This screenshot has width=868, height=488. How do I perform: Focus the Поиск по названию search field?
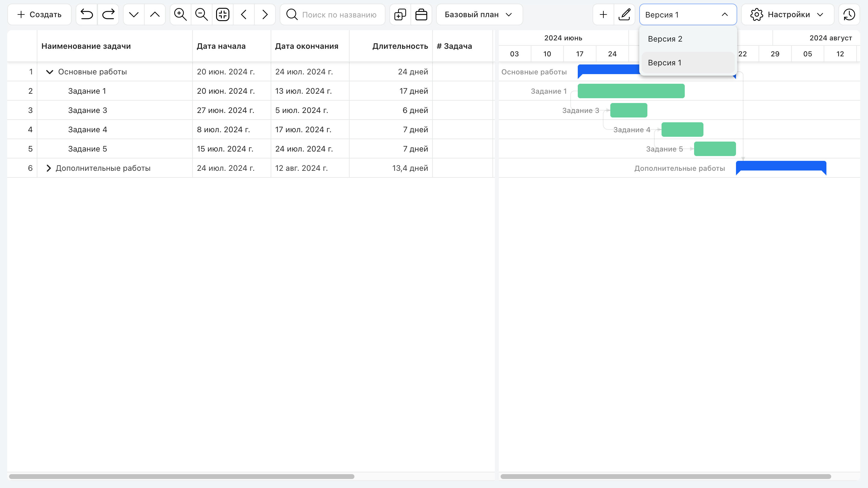pyautogui.click(x=332, y=14)
